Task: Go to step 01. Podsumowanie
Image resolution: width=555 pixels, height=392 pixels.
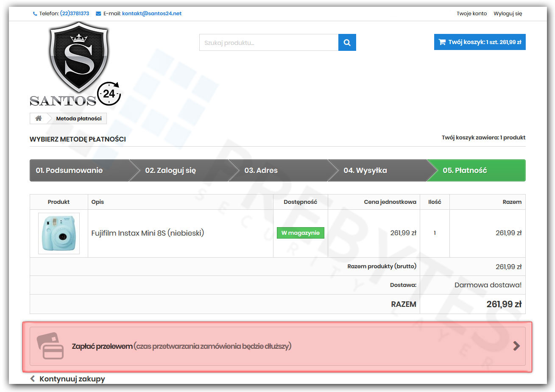Action: point(79,170)
